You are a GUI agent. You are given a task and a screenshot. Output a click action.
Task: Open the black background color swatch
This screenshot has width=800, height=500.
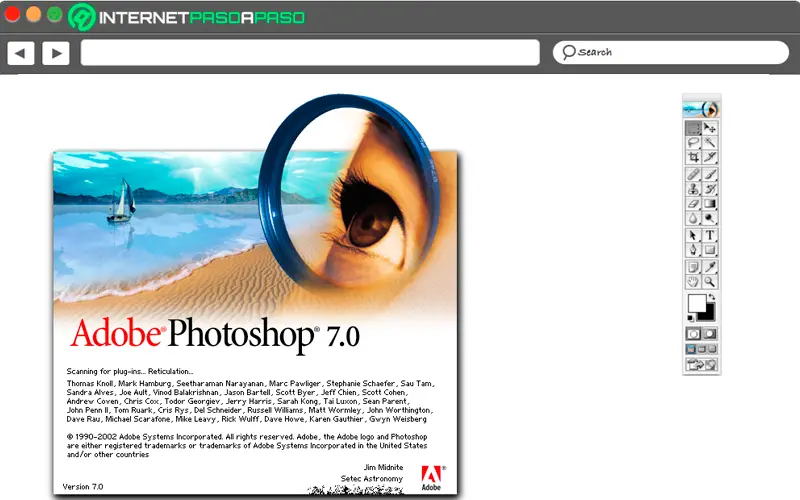tap(709, 314)
